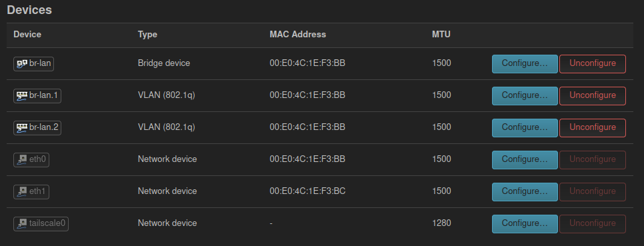Select the eth1 MAC address text
The height and width of the screenshot is (246, 644).
tap(307, 191)
